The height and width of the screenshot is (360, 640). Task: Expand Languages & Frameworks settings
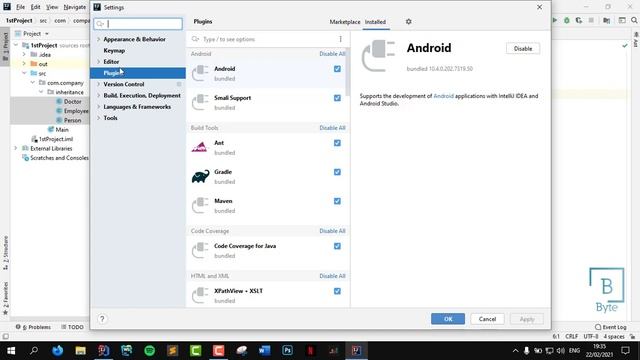tap(98, 107)
